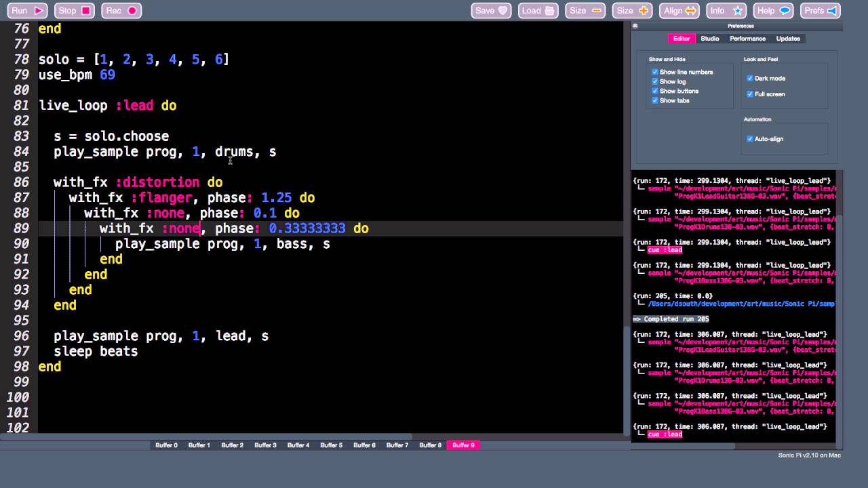
Task: Switch to the Studio preferences tab
Action: (710, 39)
